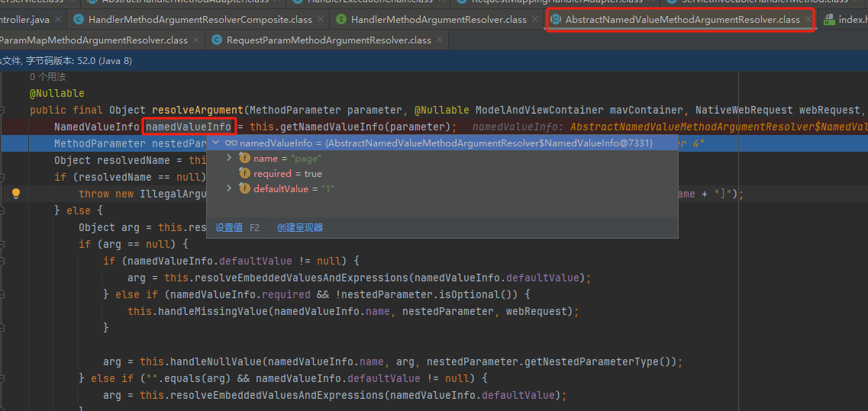
Task: Click the resolveArgument method name
Action: (x=198, y=110)
